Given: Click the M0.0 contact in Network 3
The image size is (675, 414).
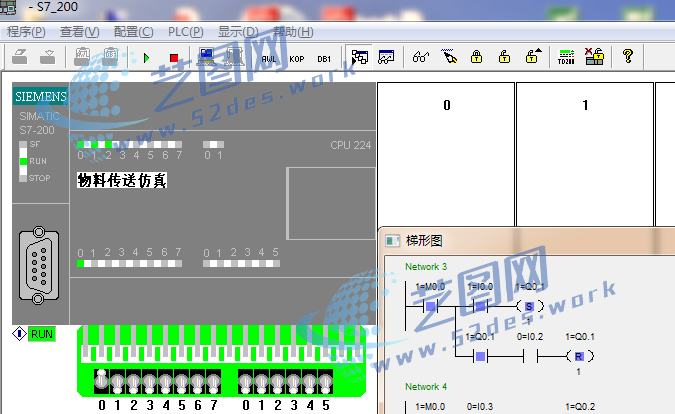Looking at the screenshot, I should (x=430, y=306).
